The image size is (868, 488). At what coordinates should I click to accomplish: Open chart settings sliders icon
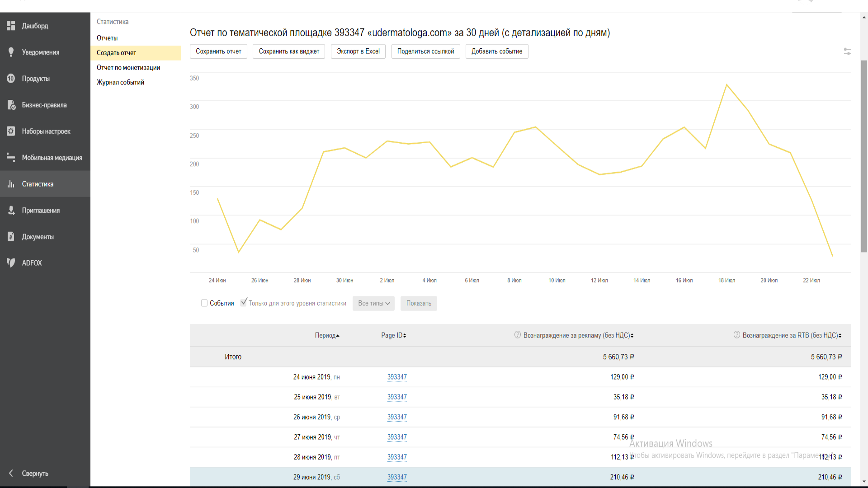click(x=847, y=52)
